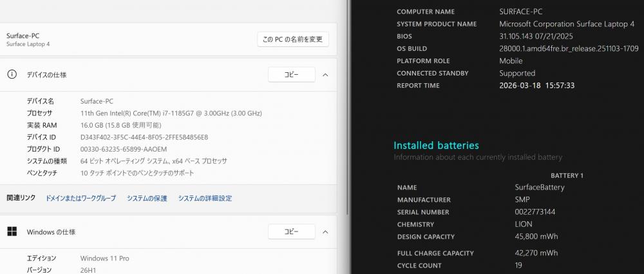
Task: Select the バージョン label
Action: pyautogui.click(x=39, y=270)
